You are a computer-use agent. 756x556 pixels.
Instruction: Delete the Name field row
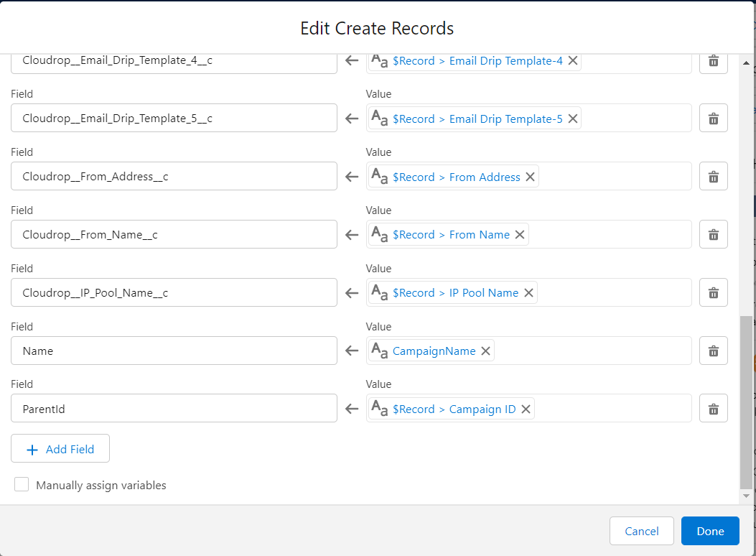tap(713, 351)
